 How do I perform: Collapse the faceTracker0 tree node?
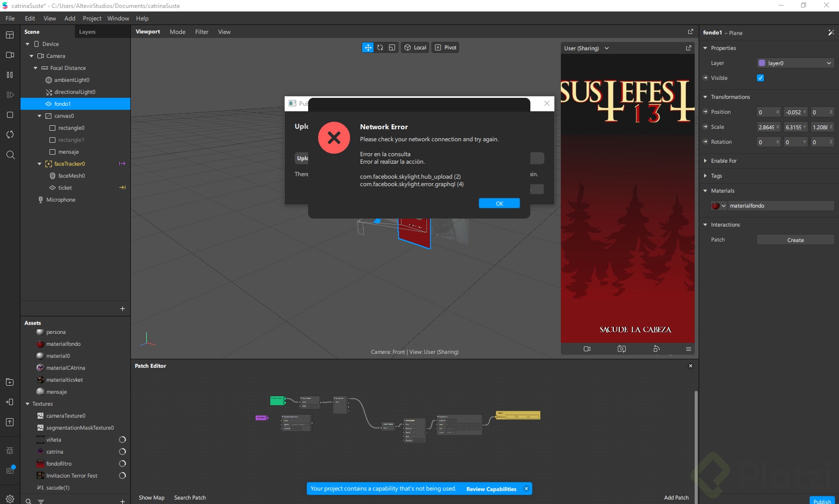pos(39,164)
